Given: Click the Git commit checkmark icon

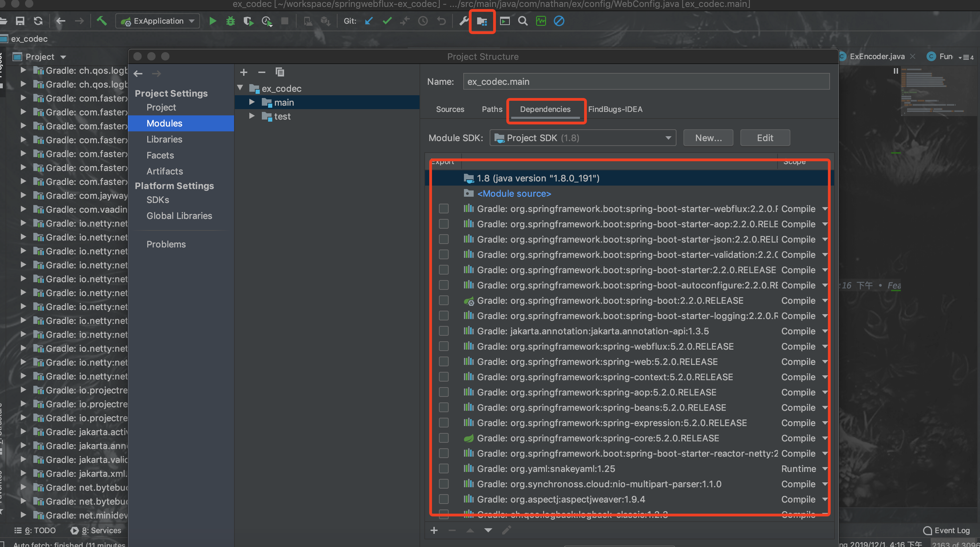Looking at the screenshot, I should click(387, 21).
